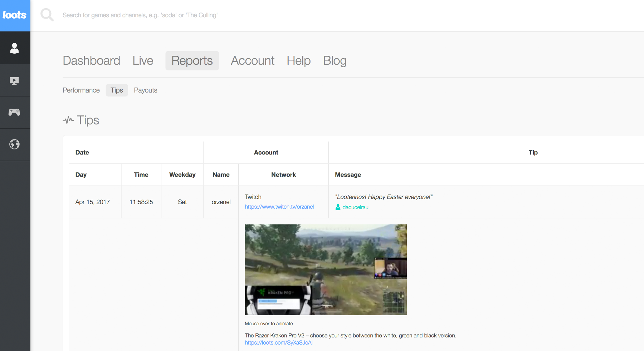Click the Time column header
Viewport: 644px width, 351px height.
tap(141, 175)
